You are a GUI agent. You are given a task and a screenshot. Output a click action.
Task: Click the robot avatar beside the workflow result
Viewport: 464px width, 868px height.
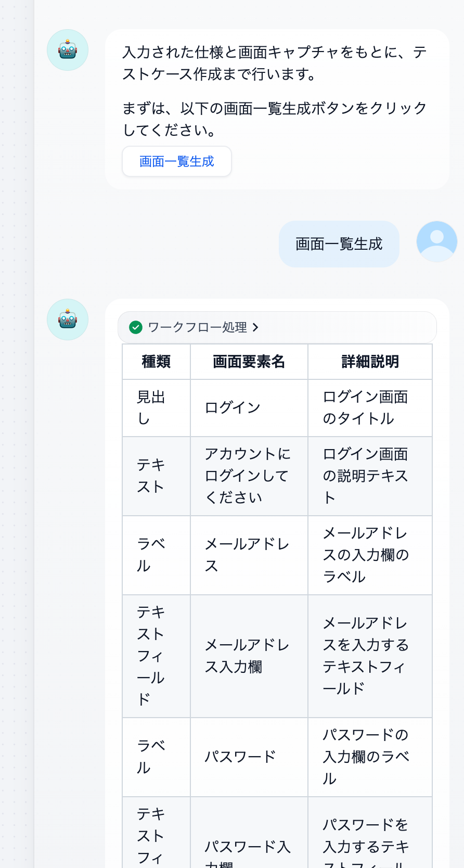pos(68,320)
